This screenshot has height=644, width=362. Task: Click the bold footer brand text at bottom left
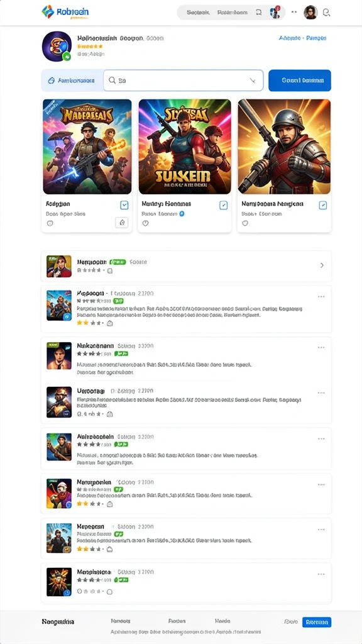click(x=58, y=621)
